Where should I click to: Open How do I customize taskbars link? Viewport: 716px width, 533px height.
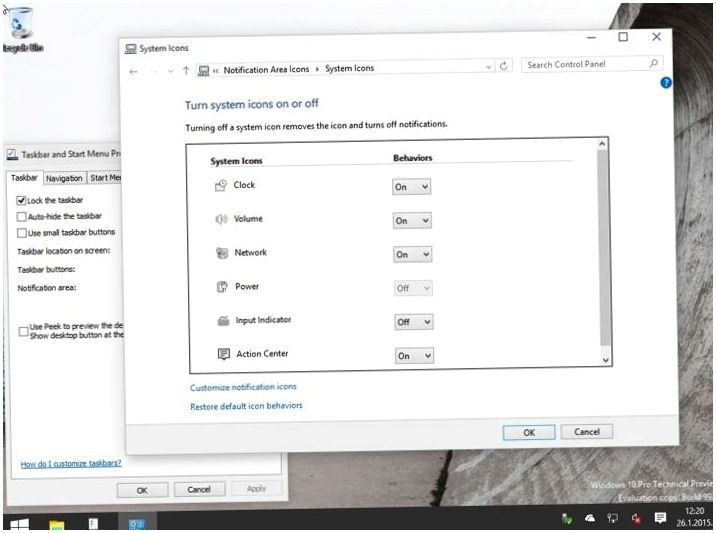(71, 464)
